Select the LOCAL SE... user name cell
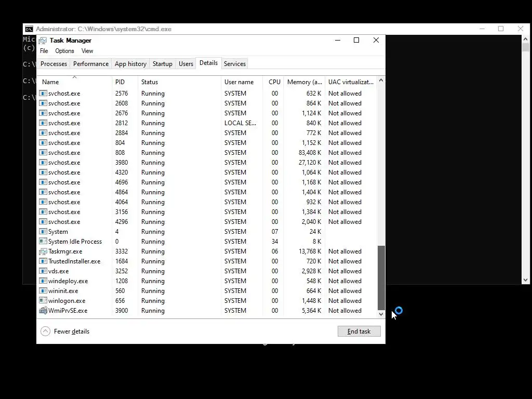532x399 pixels. tap(240, 123)
